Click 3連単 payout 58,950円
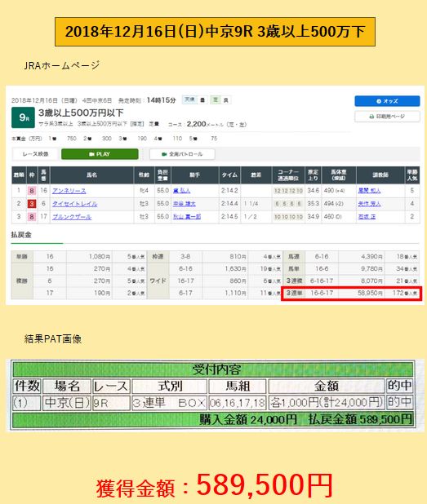The image size is (427, 504). click(370, 293)
